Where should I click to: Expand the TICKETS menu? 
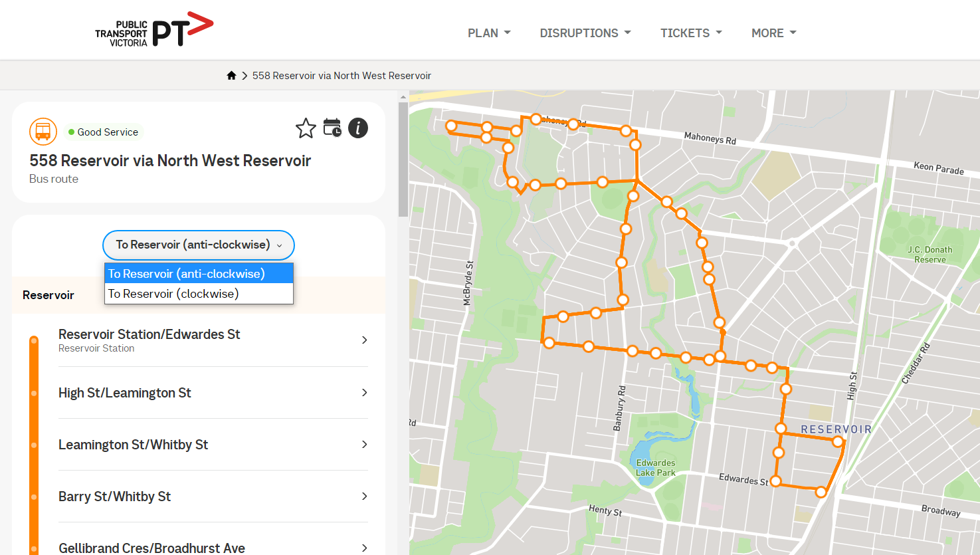[690, 33]
